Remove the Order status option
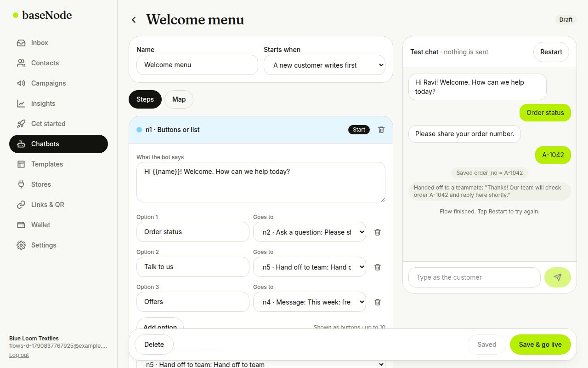Screen dimensions: 588x368 click(x=378, y=232)
